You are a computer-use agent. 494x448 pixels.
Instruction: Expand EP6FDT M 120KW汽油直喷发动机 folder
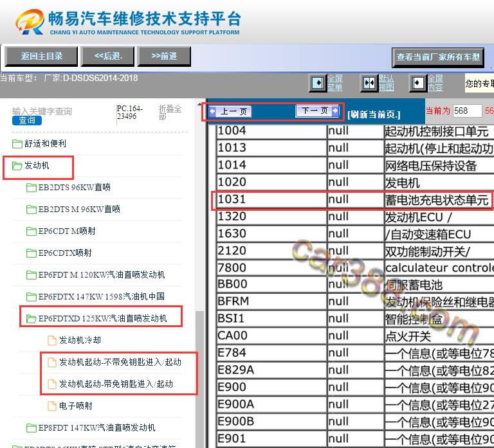point(102,274)
